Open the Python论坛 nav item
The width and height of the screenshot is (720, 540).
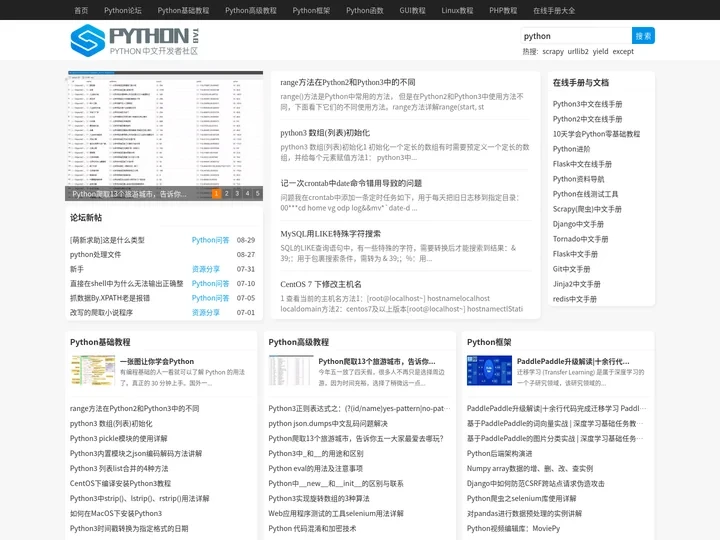pos(123,10)
